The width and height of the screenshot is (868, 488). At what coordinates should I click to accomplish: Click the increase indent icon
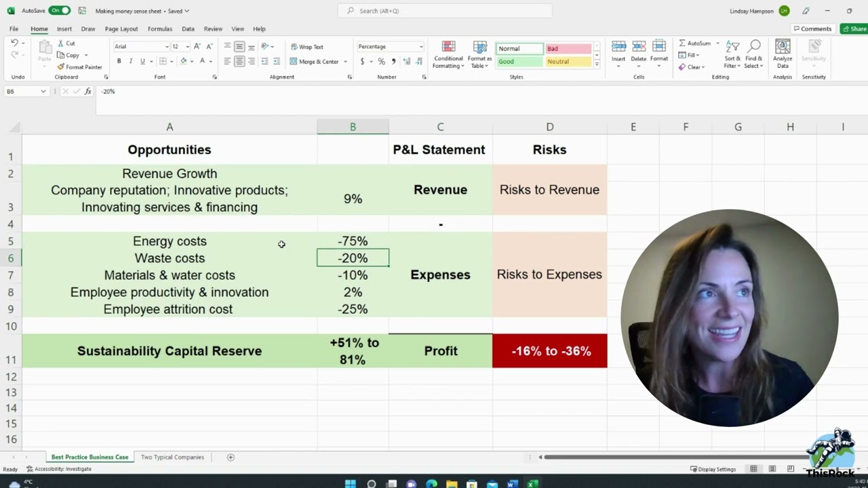[276, 61]
